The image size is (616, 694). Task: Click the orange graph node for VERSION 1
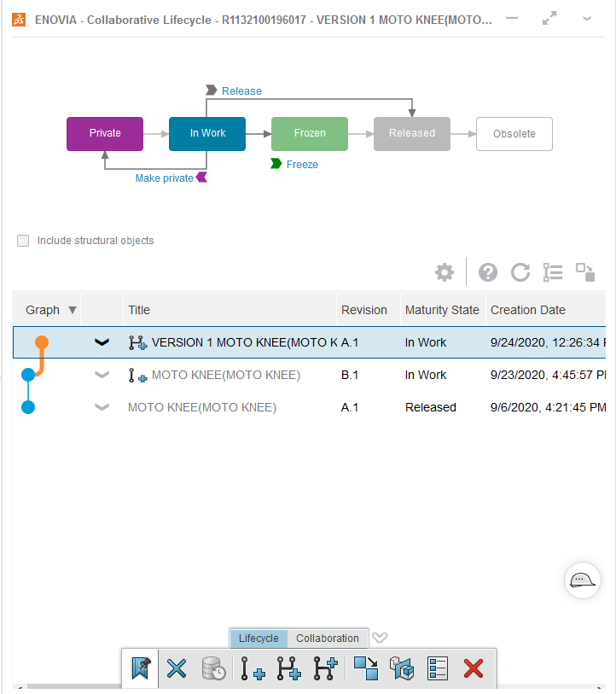[42, 342]
